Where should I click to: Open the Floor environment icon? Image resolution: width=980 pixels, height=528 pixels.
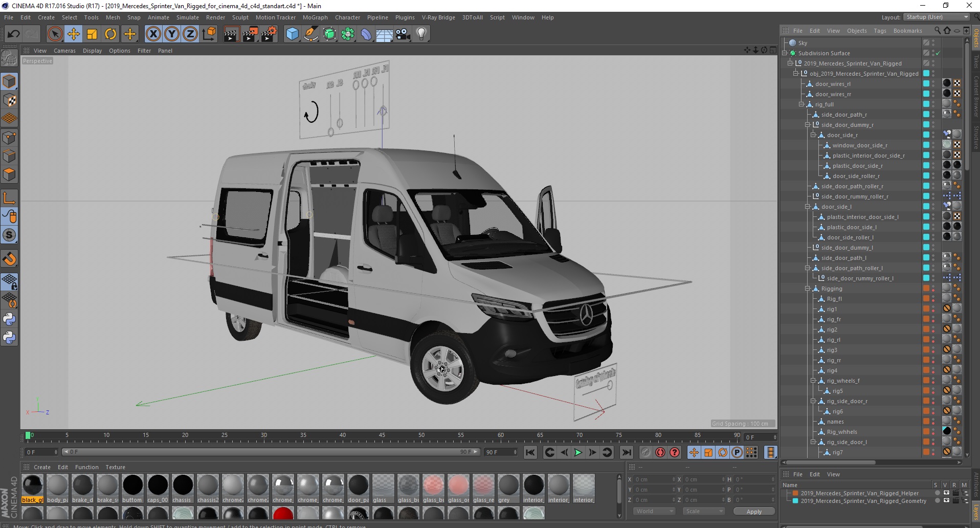point(385,34)
